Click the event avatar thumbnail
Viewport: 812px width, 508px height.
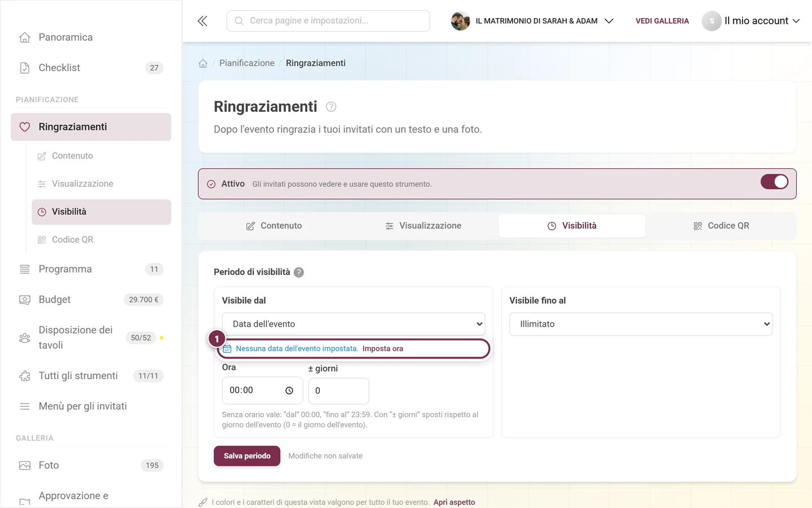tap(460, 21)
